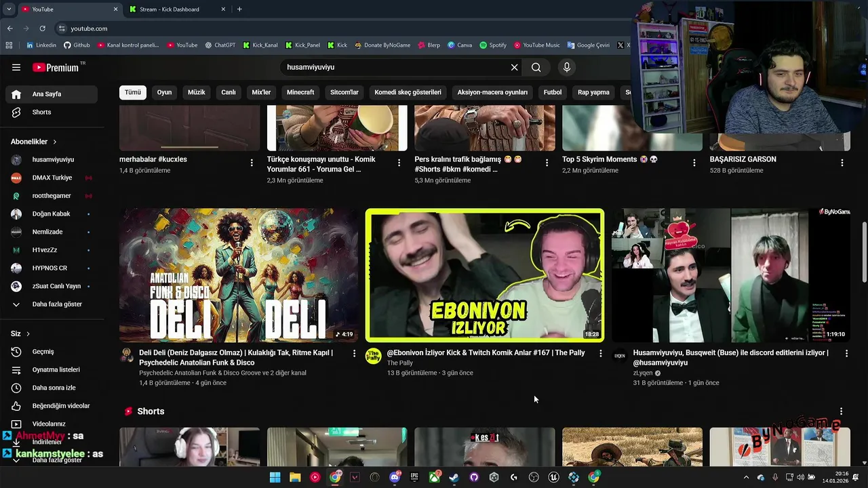Viewport: 868px width, 488px height.
Task: Select the Futbol filter chip
Action: 553,92
